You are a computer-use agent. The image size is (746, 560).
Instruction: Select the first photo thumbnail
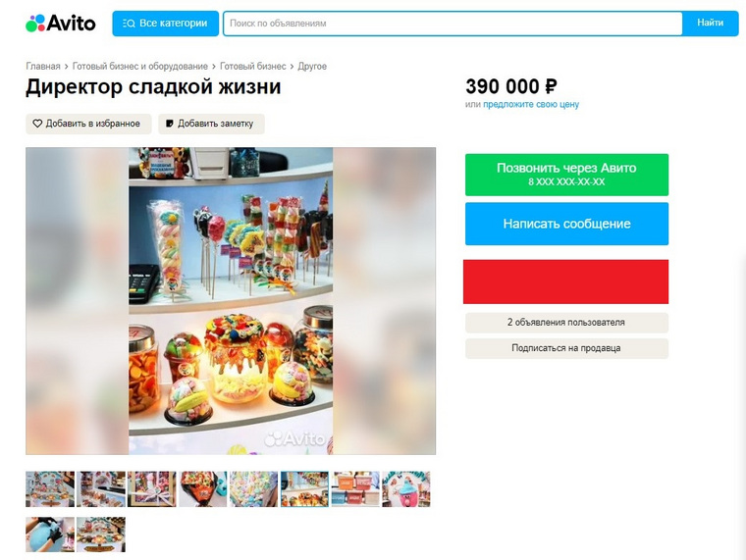pyautogui.click(x=50, y=488)
